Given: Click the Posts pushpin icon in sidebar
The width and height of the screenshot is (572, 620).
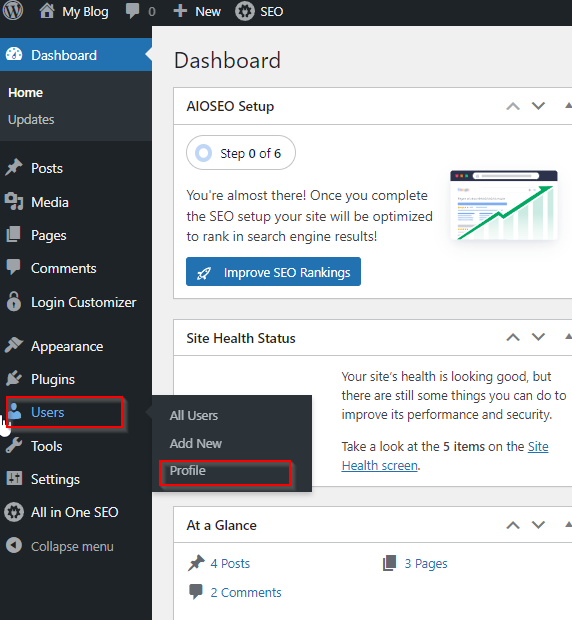Looking at the screenshot, I should 14,168.
